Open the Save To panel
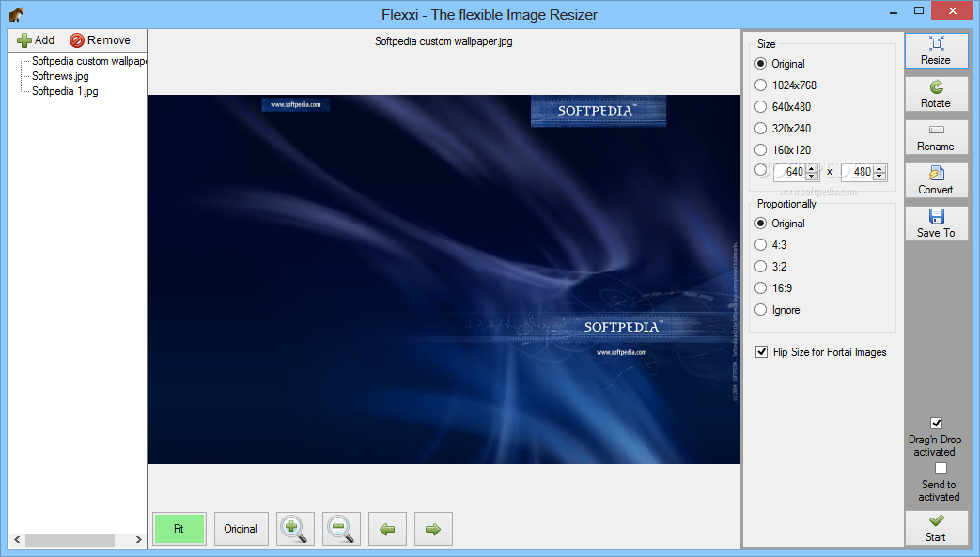 pos(936,224)
